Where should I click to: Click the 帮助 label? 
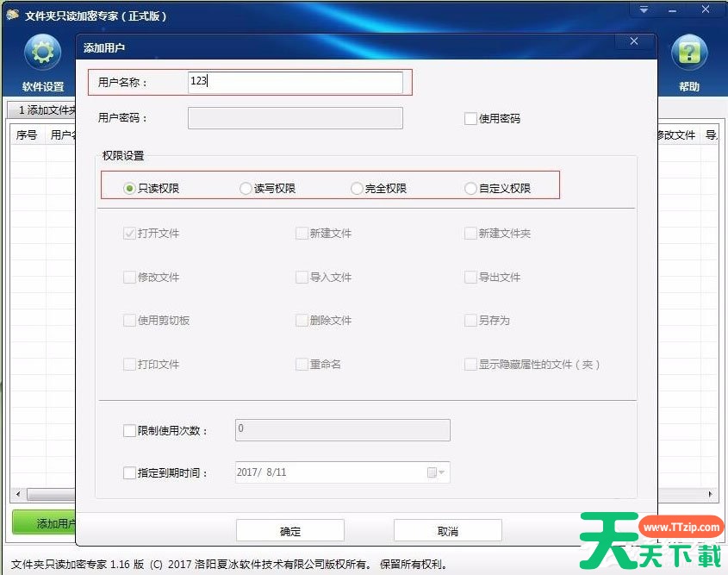[x=689, y=87]
